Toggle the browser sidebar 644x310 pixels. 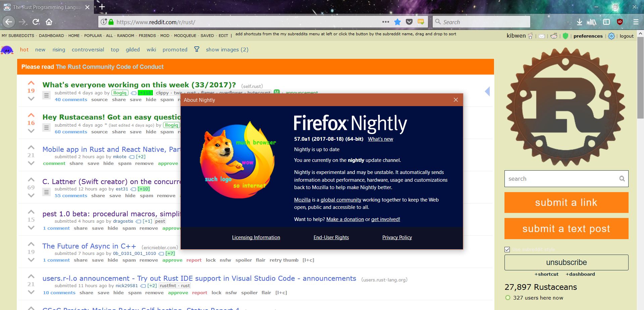(x=606, y=21)
